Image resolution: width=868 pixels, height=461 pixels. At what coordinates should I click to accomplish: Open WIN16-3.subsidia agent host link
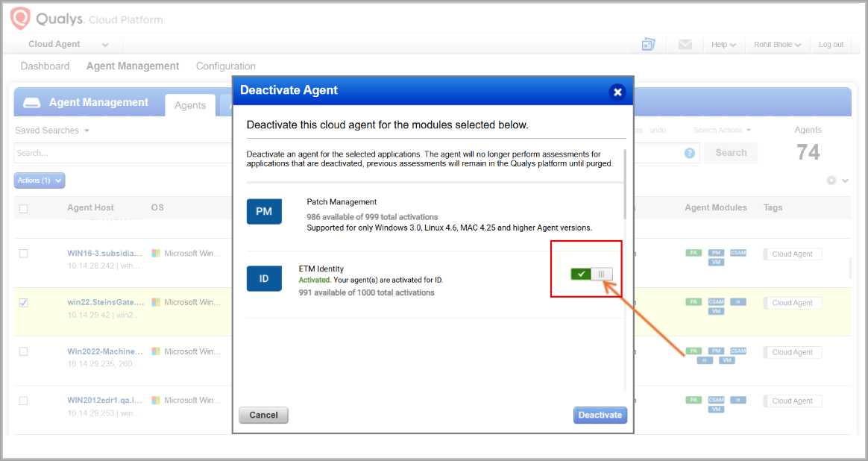point(104,253)
